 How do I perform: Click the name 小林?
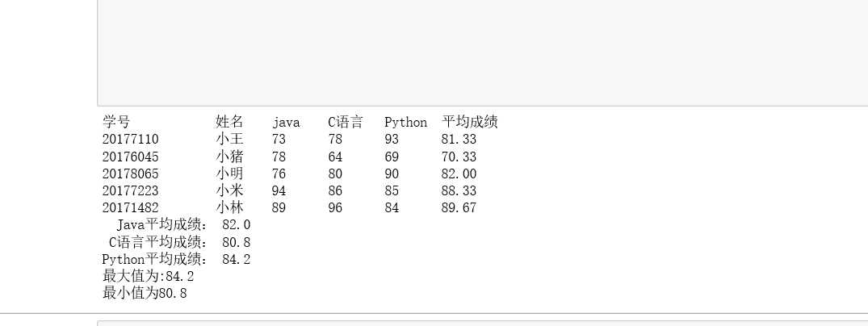pos(229,207)
